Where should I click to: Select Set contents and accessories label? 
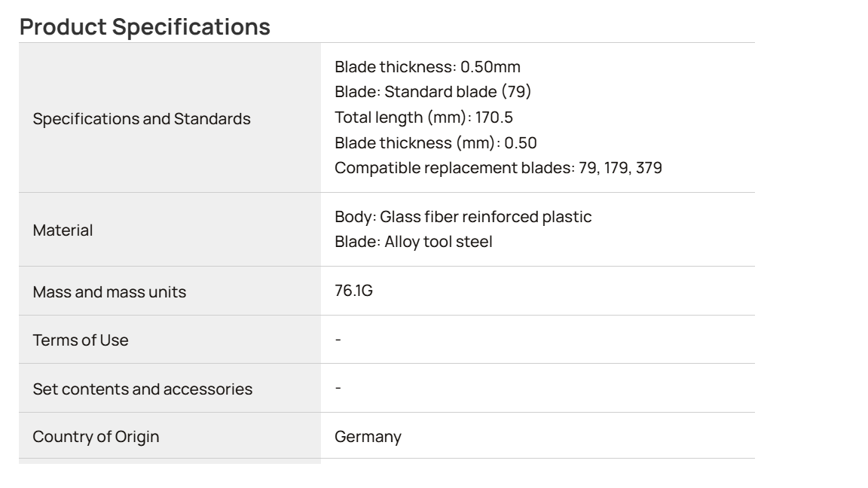pyautogui.click(x=142, y=389)
